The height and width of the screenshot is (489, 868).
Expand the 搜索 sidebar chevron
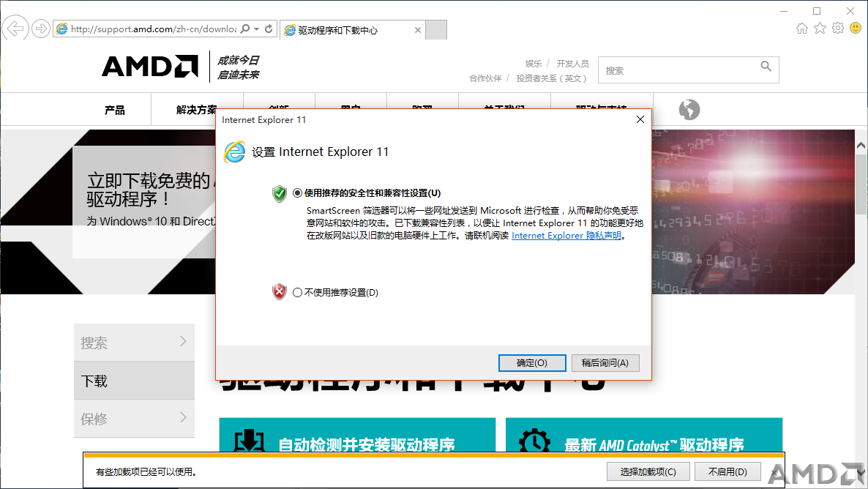tap(183, 341)
